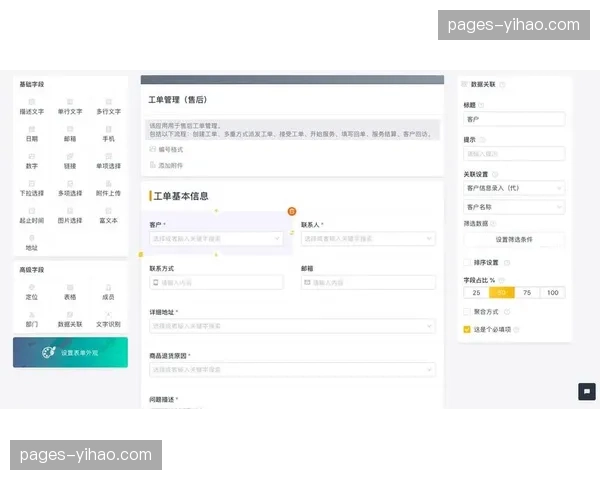The height and width of the screenshot is (480, 600).
Task: Open the 客户信息录入 association dropdown
Action: pos(514,188)
